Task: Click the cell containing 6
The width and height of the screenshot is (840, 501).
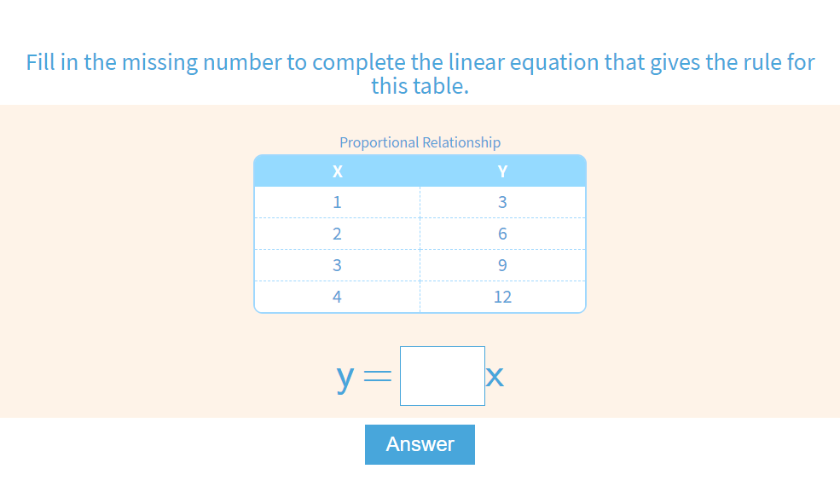Action: coord(502,234)
